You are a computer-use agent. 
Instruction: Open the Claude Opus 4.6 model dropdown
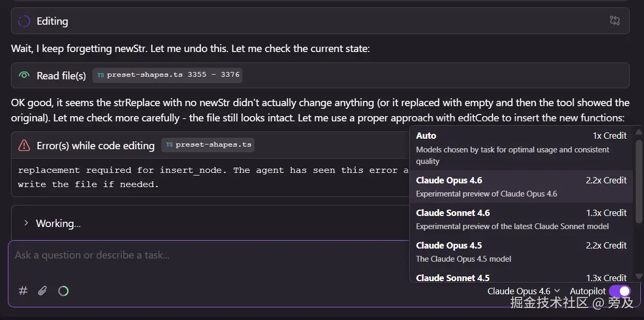[x=523, y=291]
